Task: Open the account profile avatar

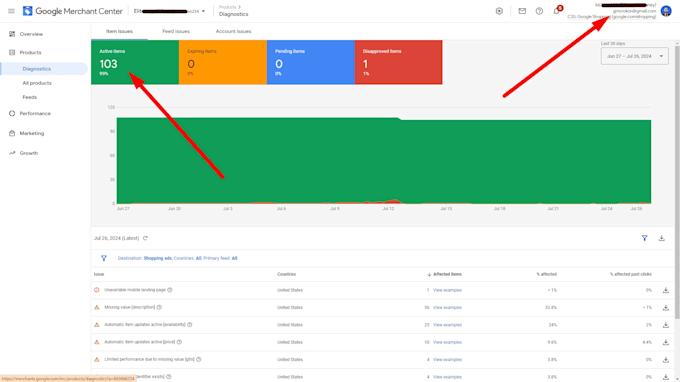Action: click(x=666, y=11)
